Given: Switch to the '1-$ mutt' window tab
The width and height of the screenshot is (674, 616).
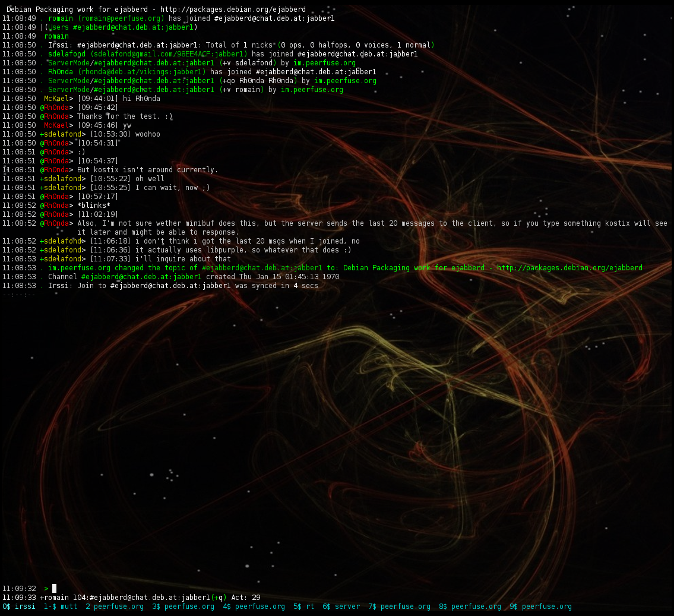Looking at the screenshot, I should [x=60, y=606].
